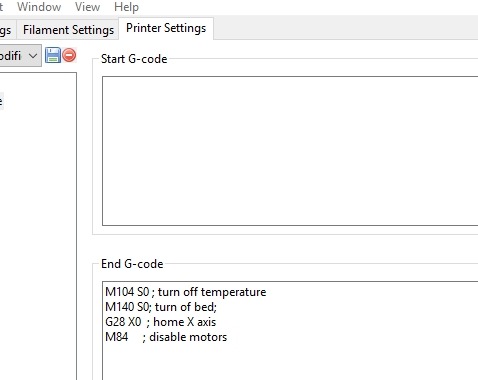478x380 pixels.
Task: Click inside the empty Start G-code text box
Action: (290, 151)
